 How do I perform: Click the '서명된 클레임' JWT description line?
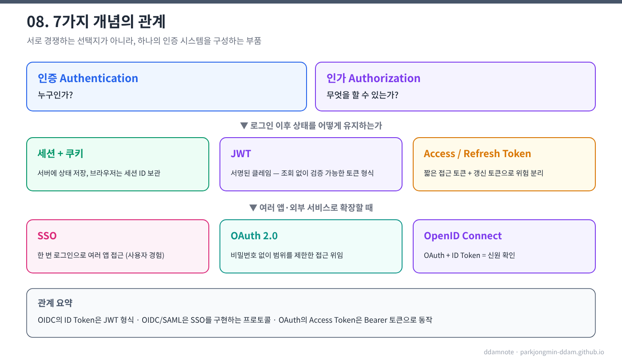pos(302,173)
